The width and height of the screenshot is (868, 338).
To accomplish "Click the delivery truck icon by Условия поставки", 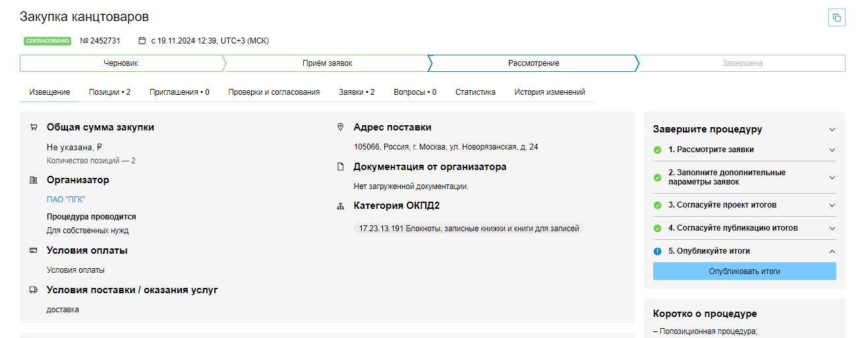I will tap(34, 290).
